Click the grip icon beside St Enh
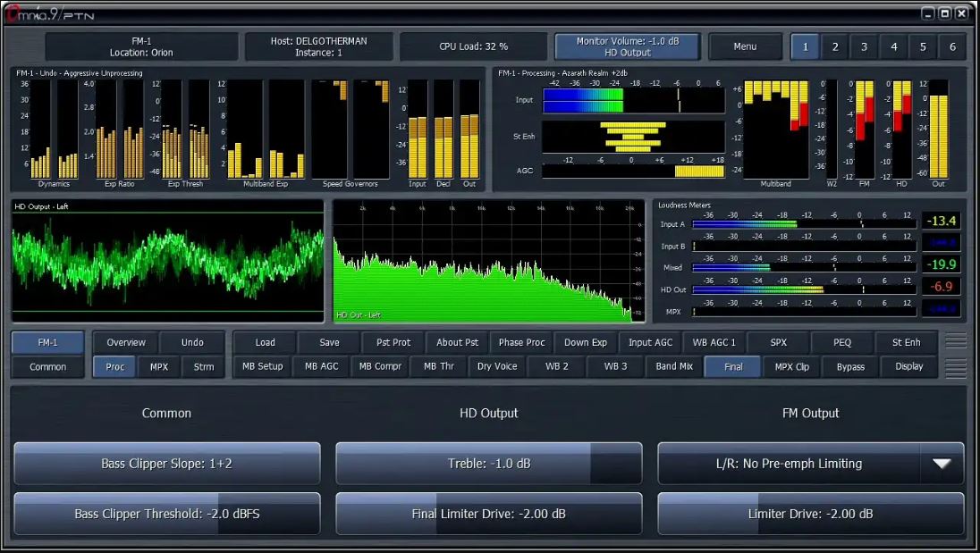Image resolution: width=980 pixels, height=553 pixels. (956, 341)
